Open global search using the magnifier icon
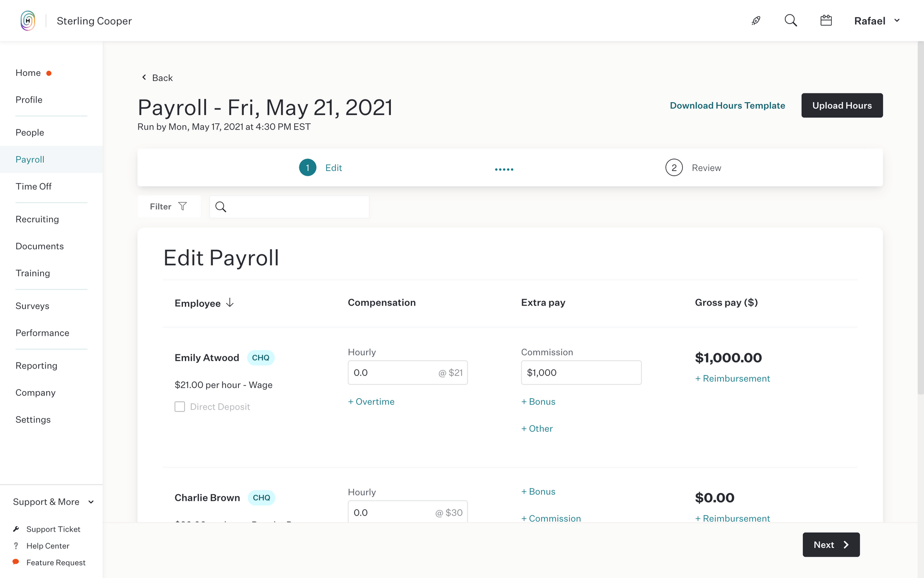The width and height of the screenshot is (924, 578). (x=790, y=20)
